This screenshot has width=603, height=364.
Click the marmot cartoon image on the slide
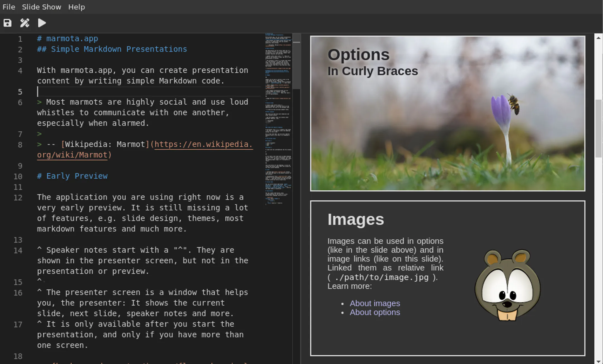point(507,285)
